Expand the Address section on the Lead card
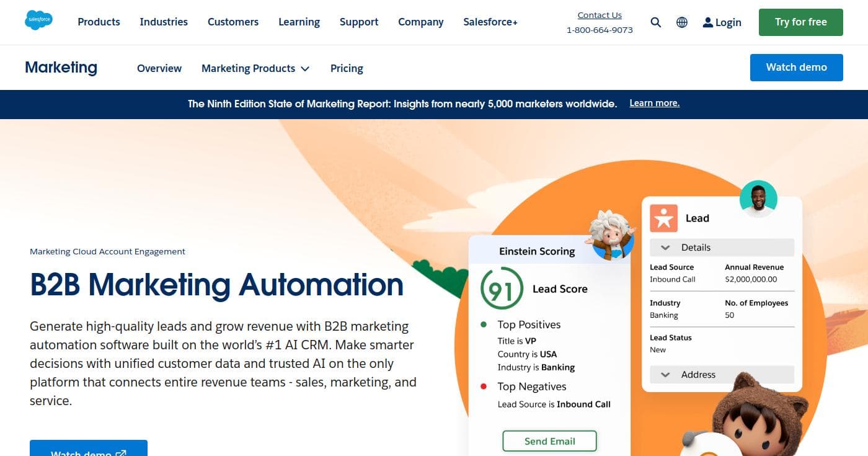The height and width of the screenshot is (456, 868). (665, 374)
